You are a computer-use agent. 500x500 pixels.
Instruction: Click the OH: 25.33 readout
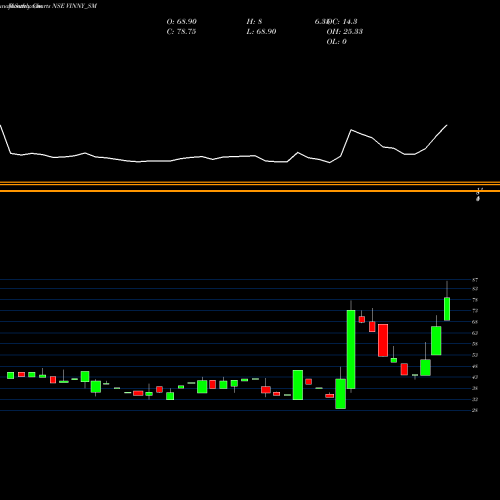click(345, 32)
